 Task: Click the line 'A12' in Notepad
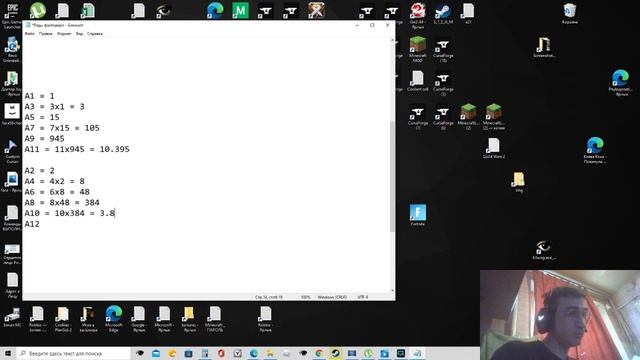[x=32, y=224]
